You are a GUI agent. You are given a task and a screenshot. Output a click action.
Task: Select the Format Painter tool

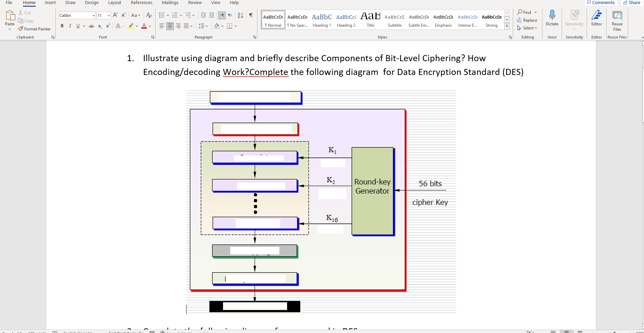click(35, 29)
